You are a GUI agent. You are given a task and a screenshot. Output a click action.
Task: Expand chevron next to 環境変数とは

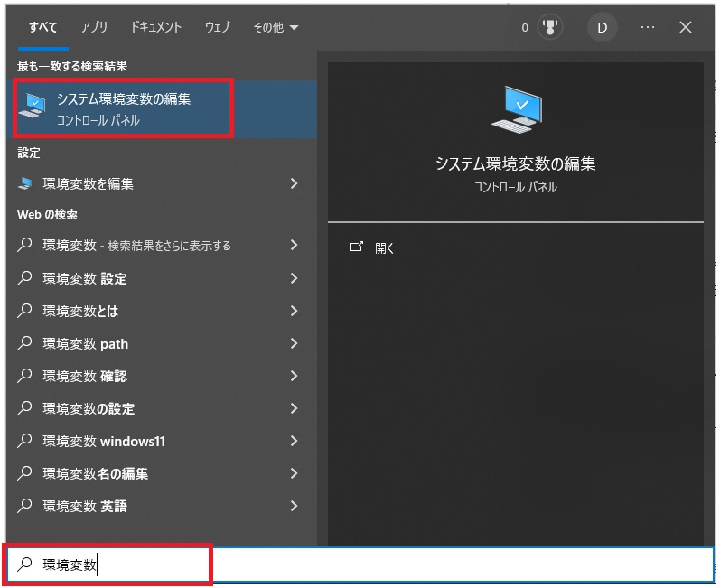point(295,311)
